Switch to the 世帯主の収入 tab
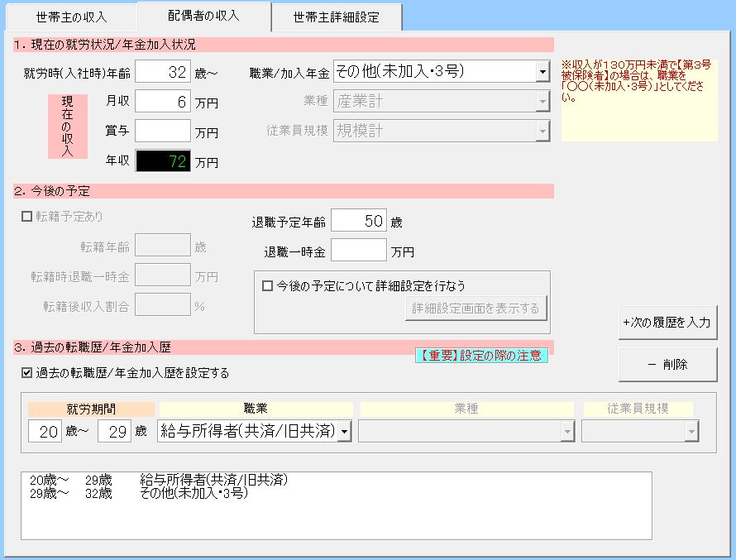 coord(72,17)
